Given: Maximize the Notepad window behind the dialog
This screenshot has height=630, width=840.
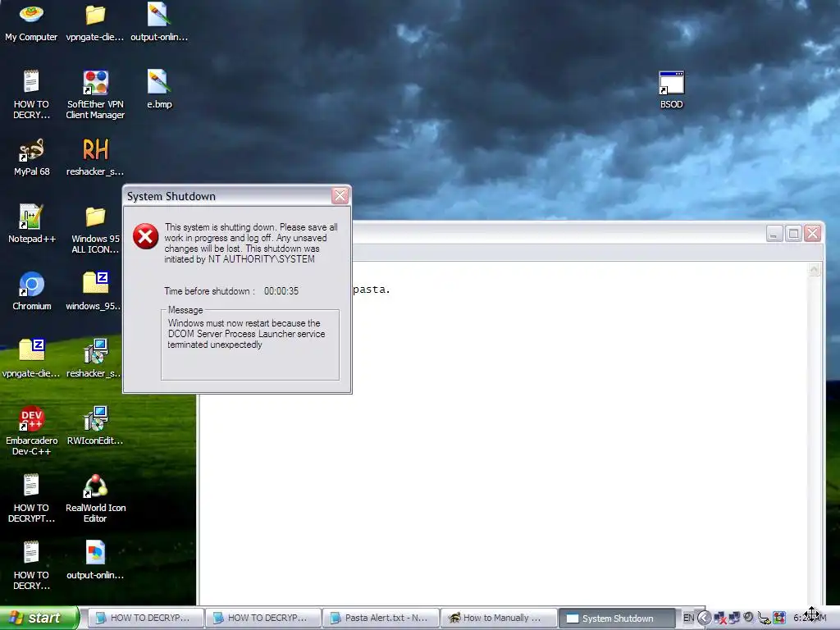Looking at the screenshot, I should 793,234.
